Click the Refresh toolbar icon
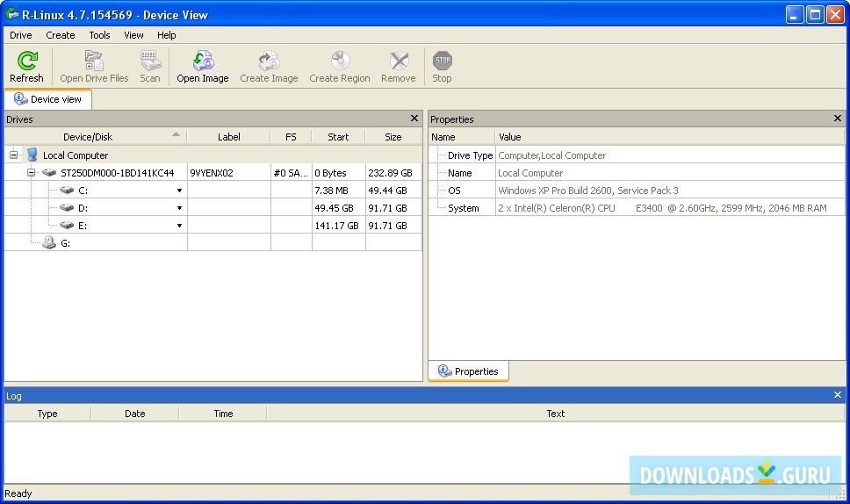This screenshot has height=504, width=850. pyautogui.click(x=26, y=61)
